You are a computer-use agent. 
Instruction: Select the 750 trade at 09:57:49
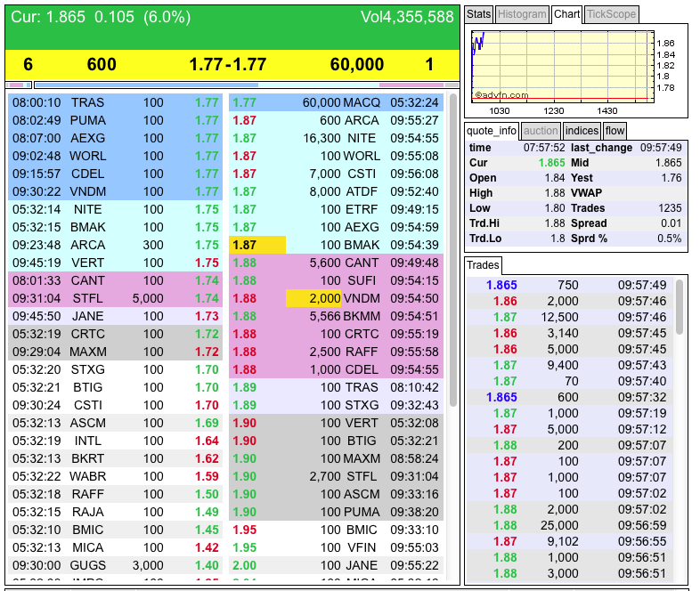(569, 285)
